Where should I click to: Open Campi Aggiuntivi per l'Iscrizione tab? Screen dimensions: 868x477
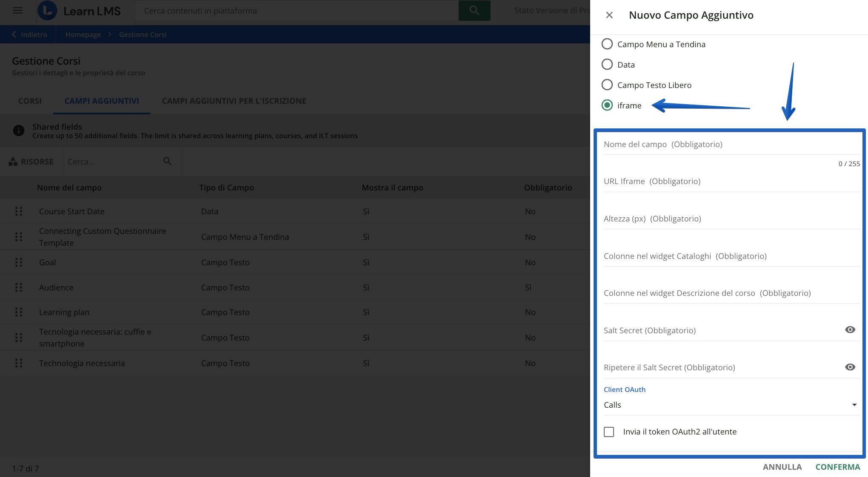click(234, 101)
